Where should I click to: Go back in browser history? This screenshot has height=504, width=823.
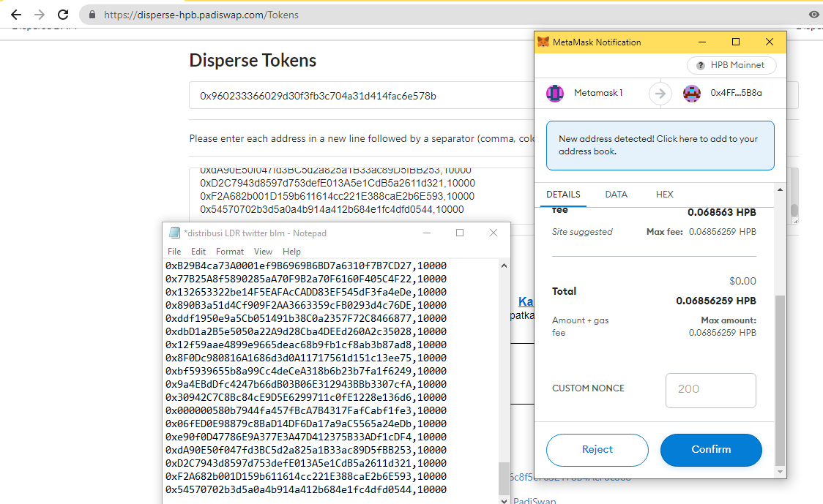(16, 15)
